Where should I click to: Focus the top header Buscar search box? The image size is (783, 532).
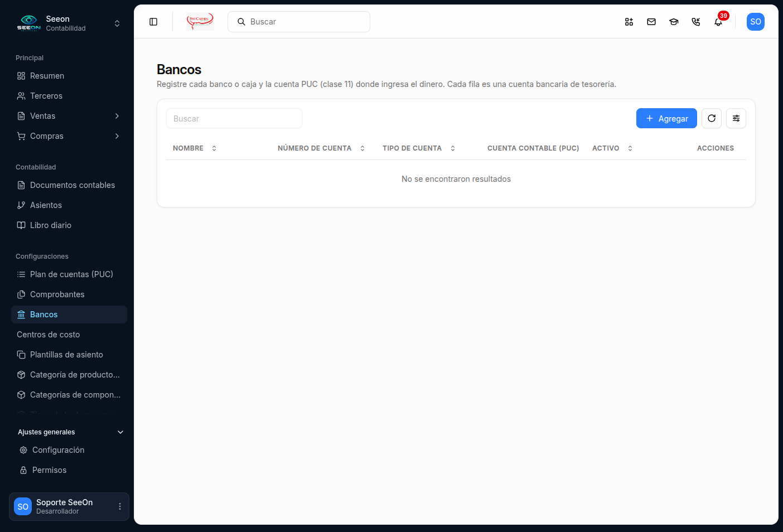pyautogui.click(x=299, y=22)
